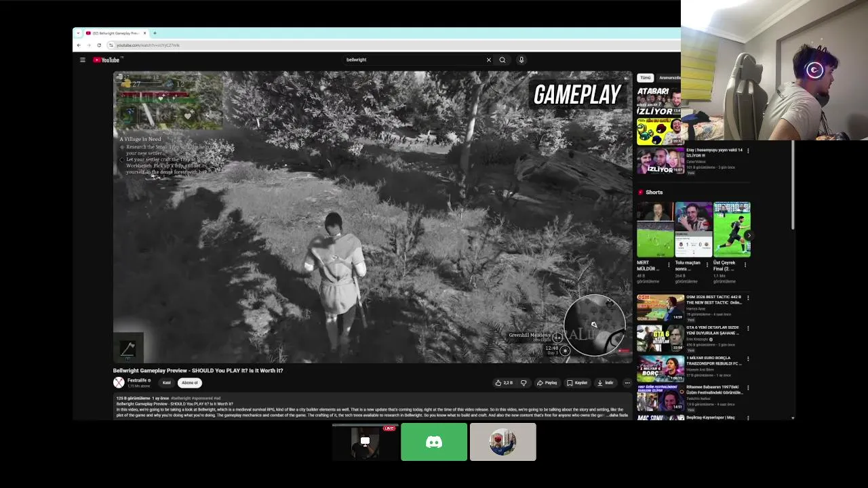The width and height of the screenshot is (868, 488).
Task: Go back using the browser back arrow
Action: pyautogui.click(x=79, y=45)
